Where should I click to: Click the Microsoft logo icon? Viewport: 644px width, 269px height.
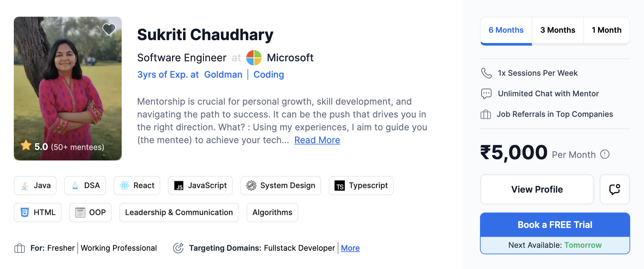[x=254, y=58]
